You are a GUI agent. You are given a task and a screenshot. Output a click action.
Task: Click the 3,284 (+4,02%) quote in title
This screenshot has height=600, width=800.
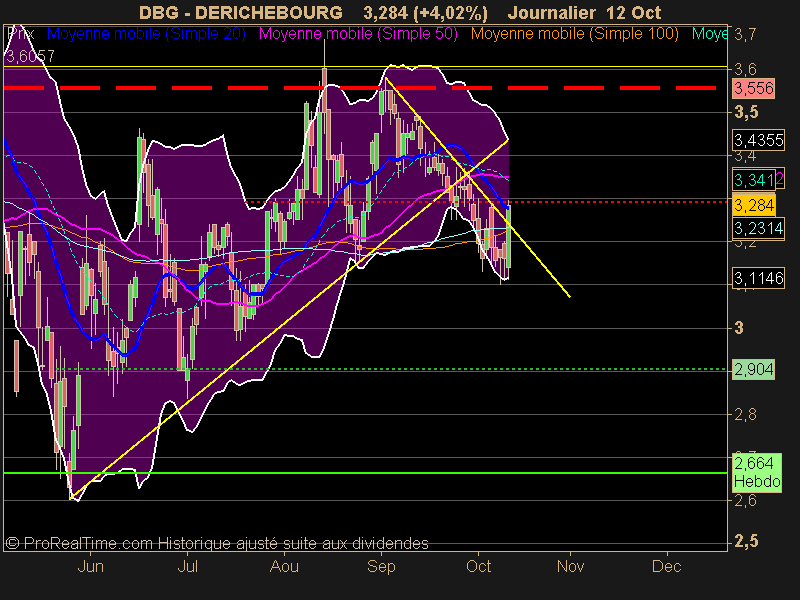(x=426, y=12)
